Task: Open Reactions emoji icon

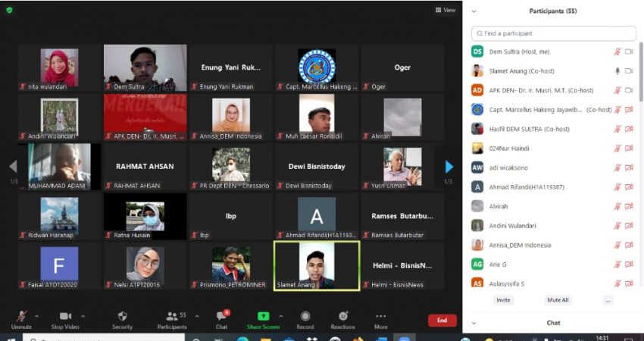Action: coord(343,315)
